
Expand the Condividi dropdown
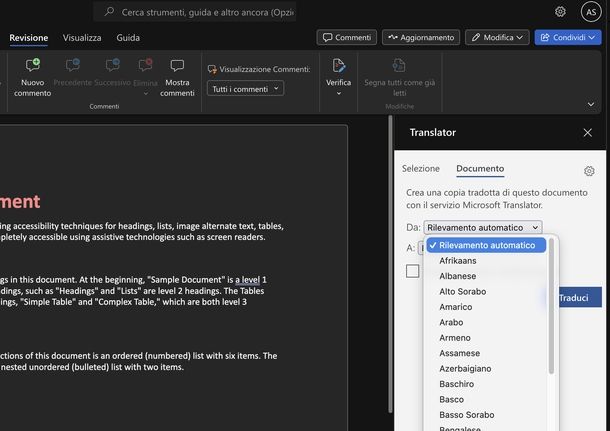pyautogui.click(x=592, y=37)
